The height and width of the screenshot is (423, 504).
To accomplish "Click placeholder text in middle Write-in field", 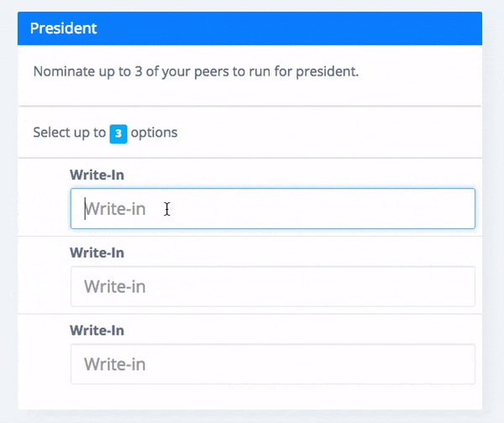I will coord(115,286).
